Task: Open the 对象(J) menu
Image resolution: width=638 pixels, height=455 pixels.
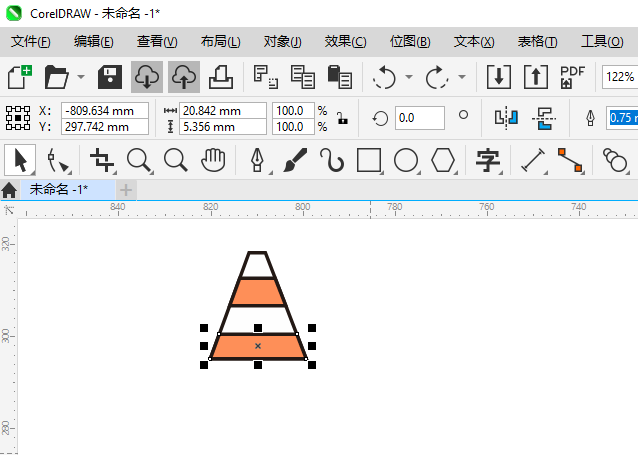Action: (282, 42)
